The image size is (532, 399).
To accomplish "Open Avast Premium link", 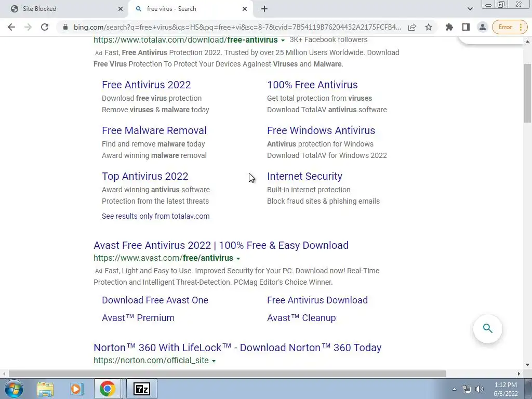I will (138, 318).
